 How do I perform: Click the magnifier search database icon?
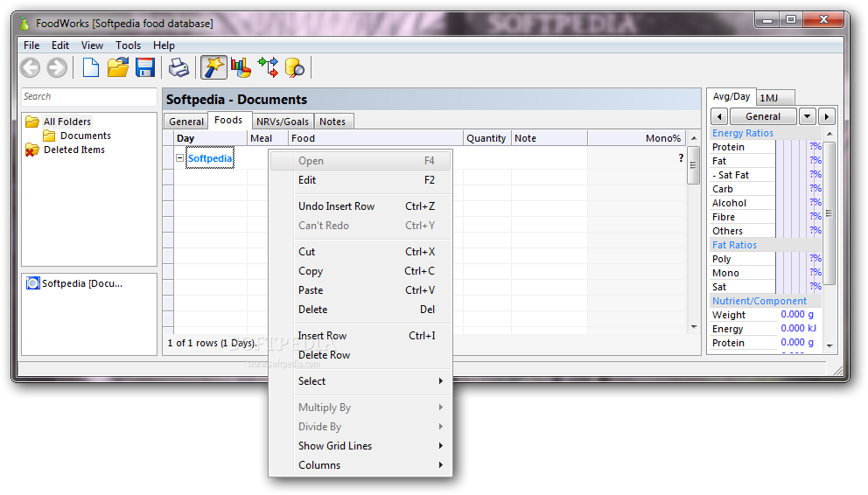[295, 67]
